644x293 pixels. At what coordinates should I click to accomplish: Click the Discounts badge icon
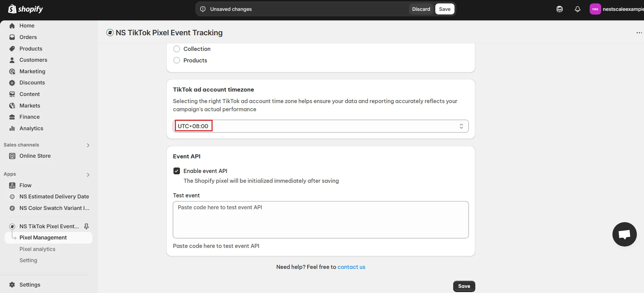12,83
